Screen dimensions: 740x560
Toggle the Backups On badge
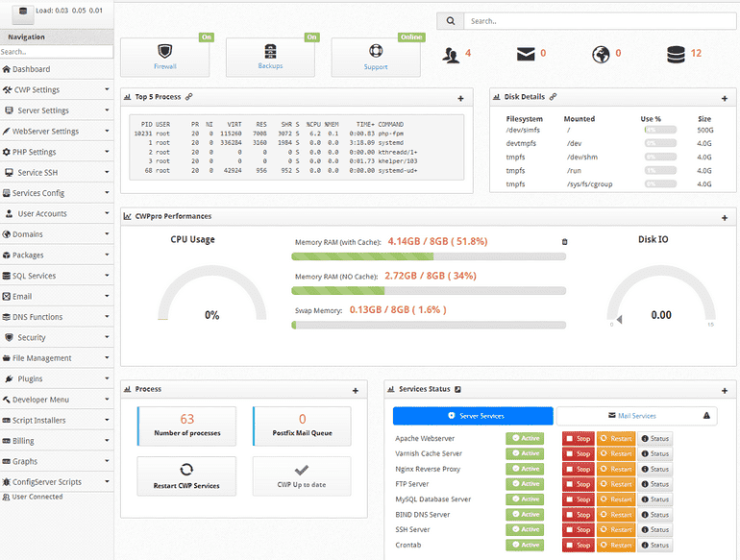click(x=312, y=37)
